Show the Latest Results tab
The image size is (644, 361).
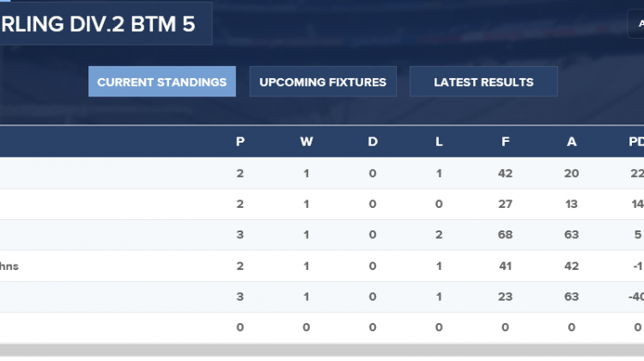(483, 83)
